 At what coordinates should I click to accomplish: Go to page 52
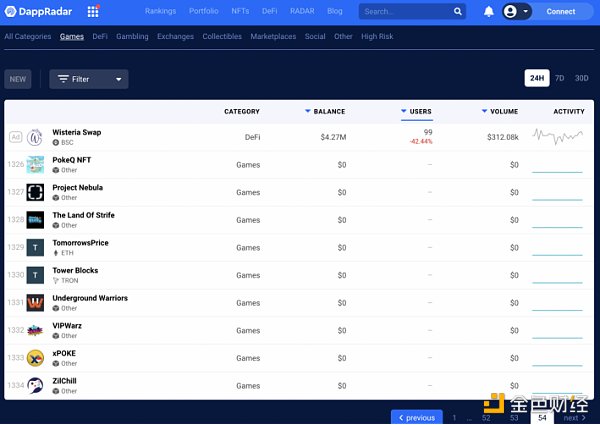486,418
